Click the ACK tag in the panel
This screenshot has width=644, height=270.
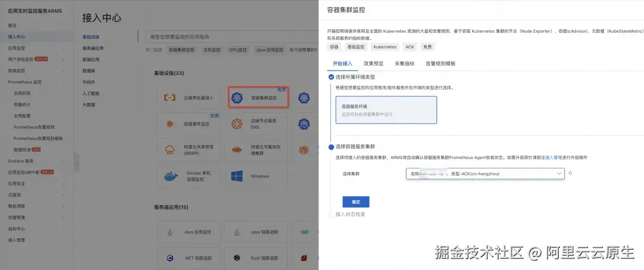pos(410,47)
